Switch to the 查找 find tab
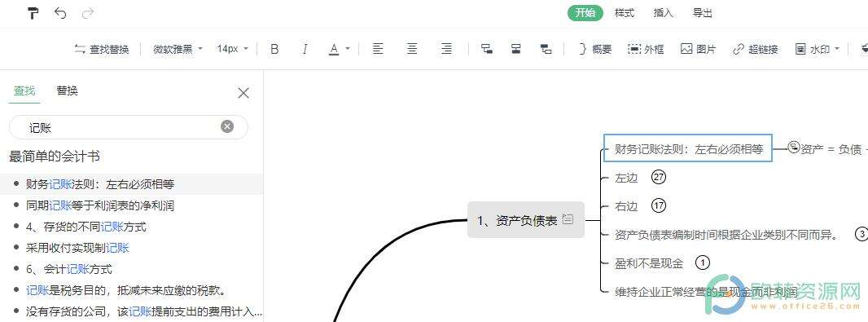Image resolution: width=868 pixels, height=322 pixels. (24, 90)
